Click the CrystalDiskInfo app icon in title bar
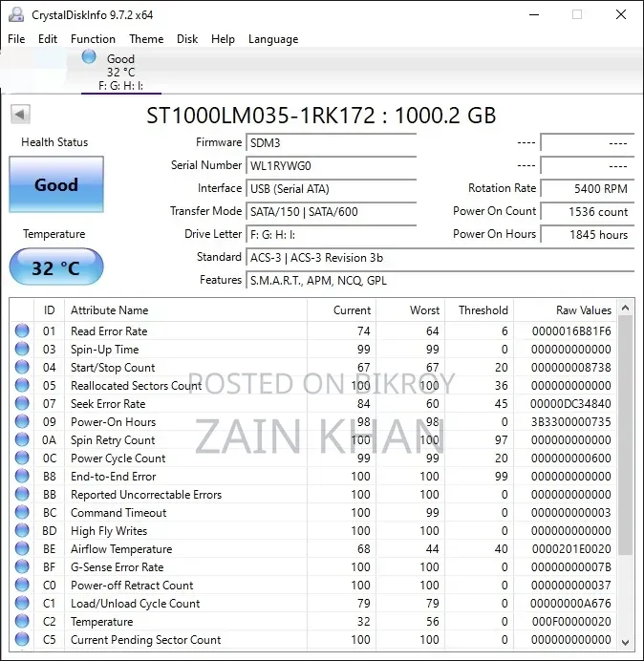 16,14
